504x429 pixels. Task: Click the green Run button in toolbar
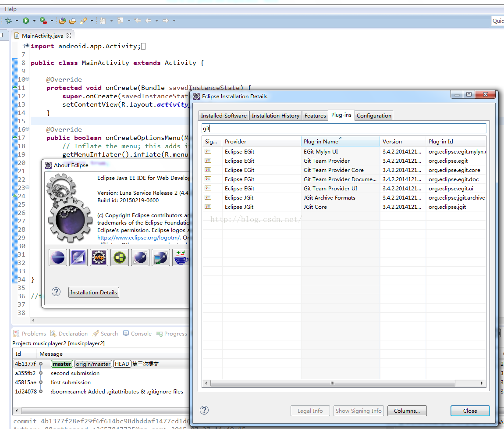26,21
